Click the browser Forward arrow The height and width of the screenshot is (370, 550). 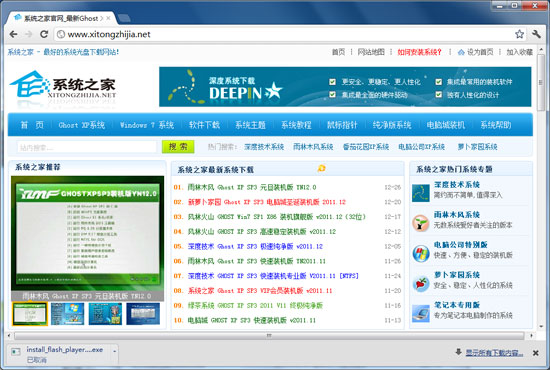point(28,34)
